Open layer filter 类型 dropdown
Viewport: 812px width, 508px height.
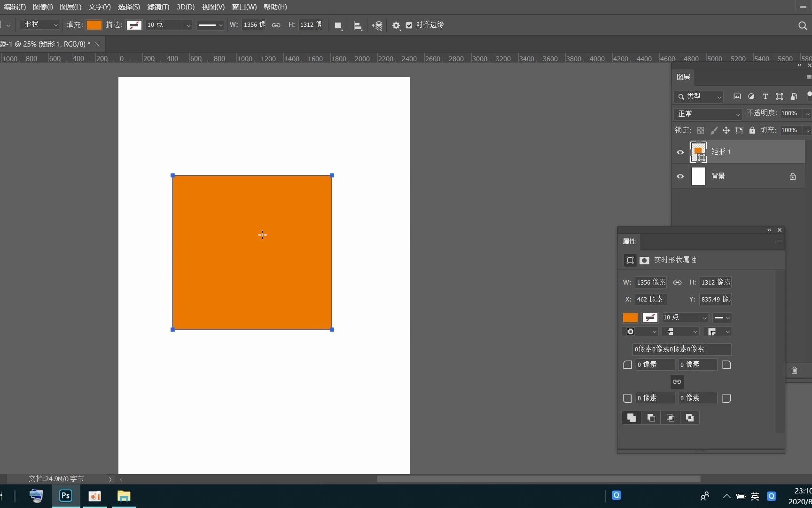pos(698,97)
